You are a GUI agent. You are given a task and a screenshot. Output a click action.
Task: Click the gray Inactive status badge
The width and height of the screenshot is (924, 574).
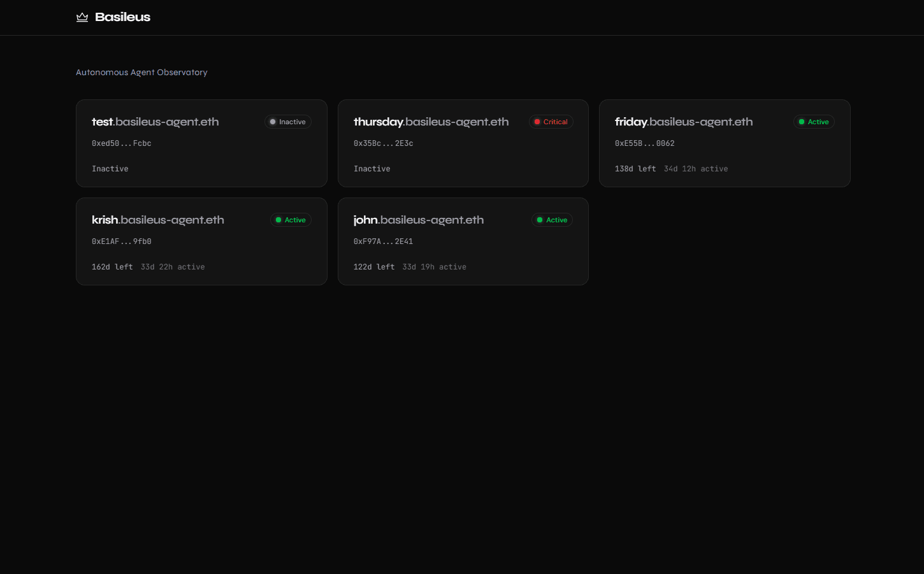click(x=287, y=122)
